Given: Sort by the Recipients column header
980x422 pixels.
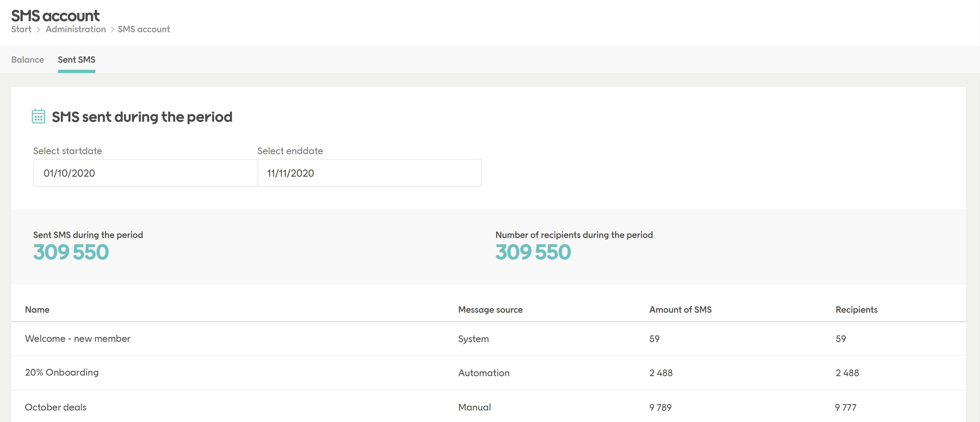Looking at the screenshot, I should [856, 309].
